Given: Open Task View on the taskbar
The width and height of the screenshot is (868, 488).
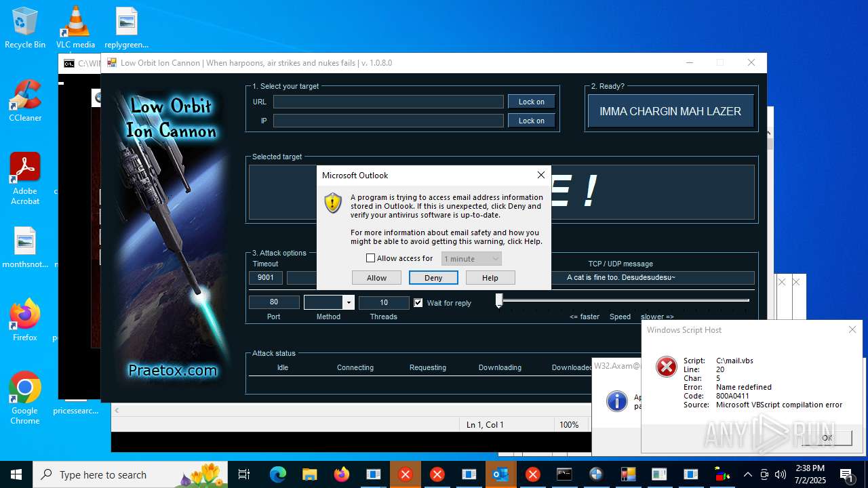Looking at the screenshot, I should click(244, 474).
